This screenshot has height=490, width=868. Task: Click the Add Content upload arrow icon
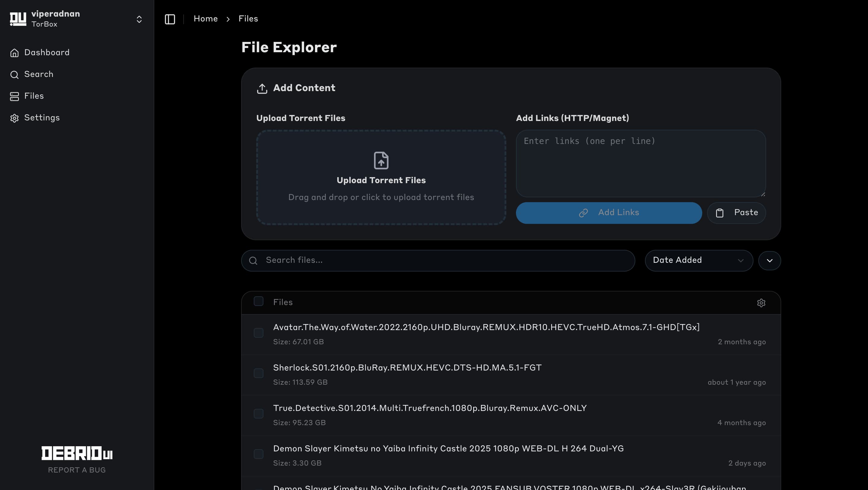(x=262, y=88)
